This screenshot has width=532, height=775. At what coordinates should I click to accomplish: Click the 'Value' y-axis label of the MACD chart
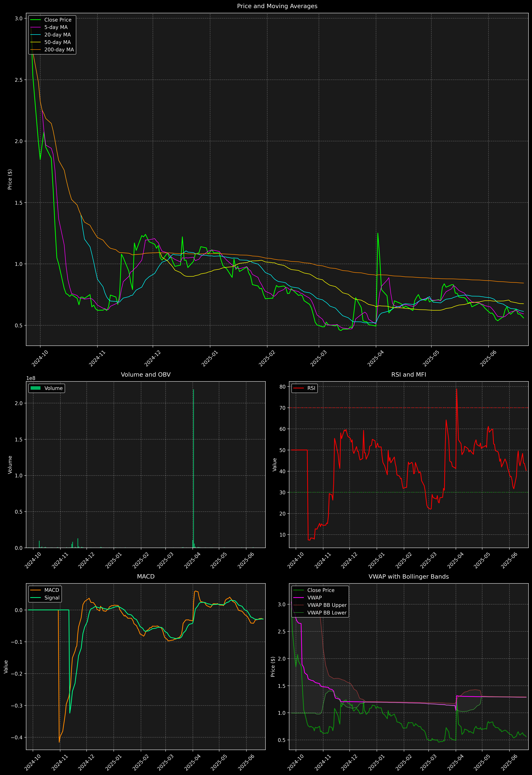point(6,667)
